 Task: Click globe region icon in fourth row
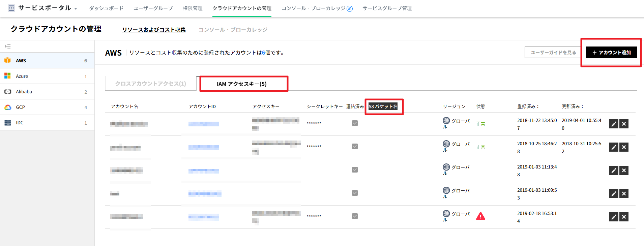click(446, 190)
